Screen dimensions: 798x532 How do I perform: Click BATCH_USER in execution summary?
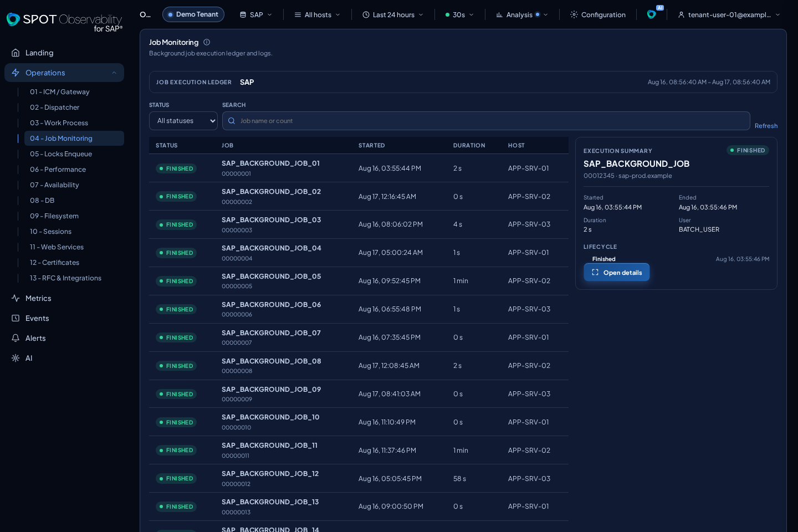click(x=699, y=229)
